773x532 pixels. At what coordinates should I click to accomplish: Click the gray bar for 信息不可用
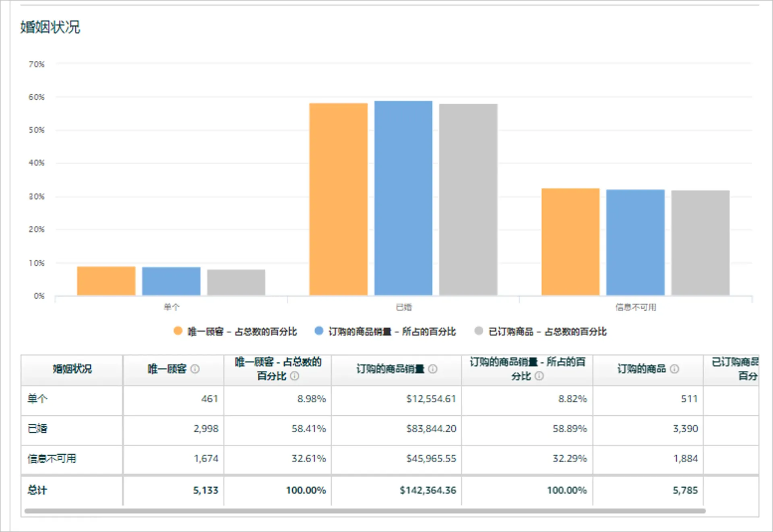click(701, 243)
